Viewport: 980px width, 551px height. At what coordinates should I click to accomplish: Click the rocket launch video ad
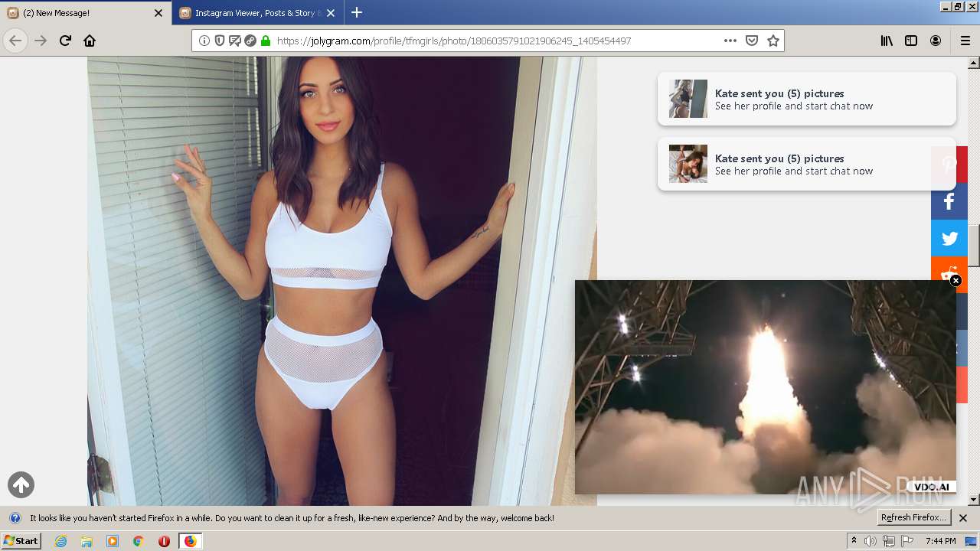pos(766,386)
